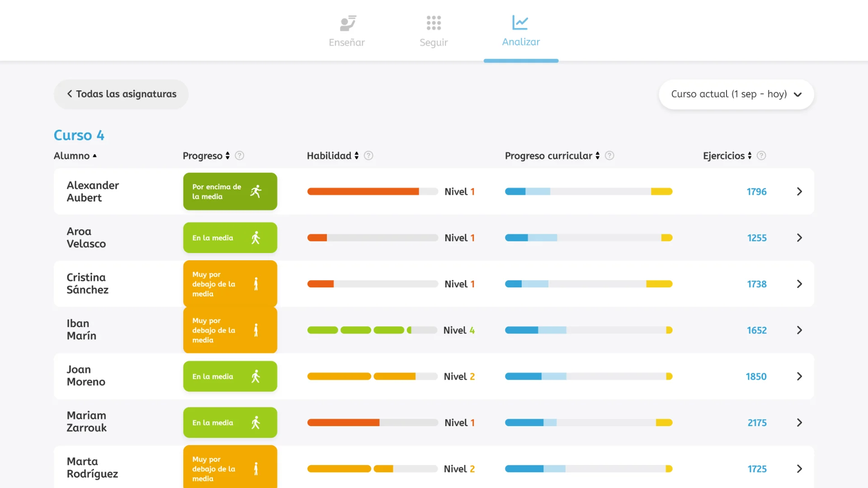Open the Curso actual date range dropdown

(x=736, y=94)
